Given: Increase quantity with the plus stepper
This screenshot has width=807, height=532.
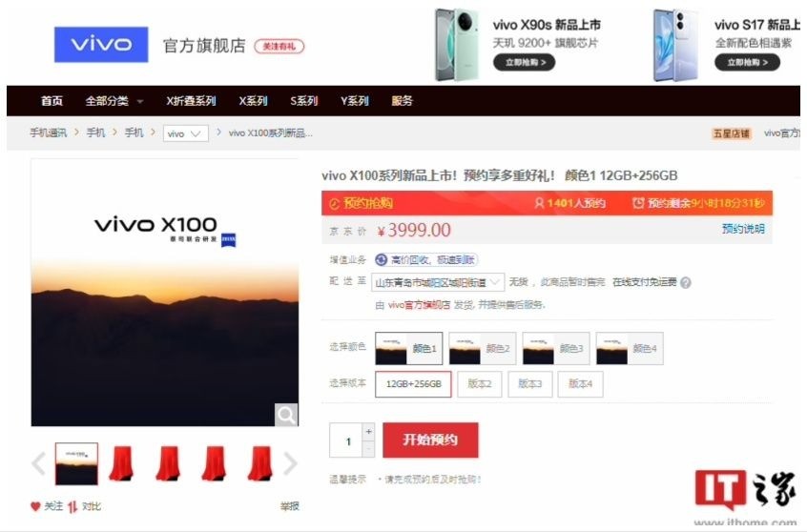Looking at the screenshot, I should pyautogui.click(x=368, y=432).
